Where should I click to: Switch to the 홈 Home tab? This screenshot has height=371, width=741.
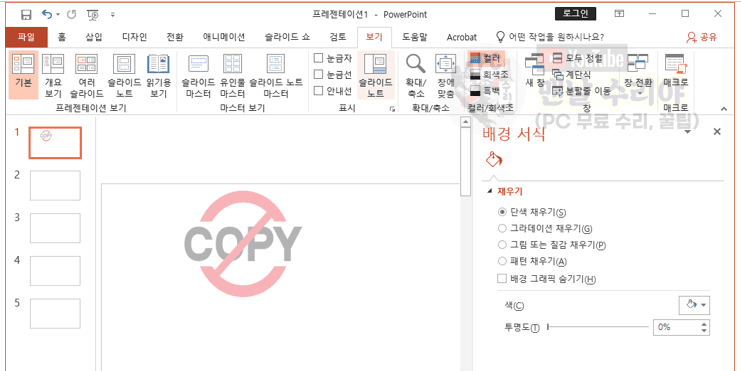[x=61, y=37]
